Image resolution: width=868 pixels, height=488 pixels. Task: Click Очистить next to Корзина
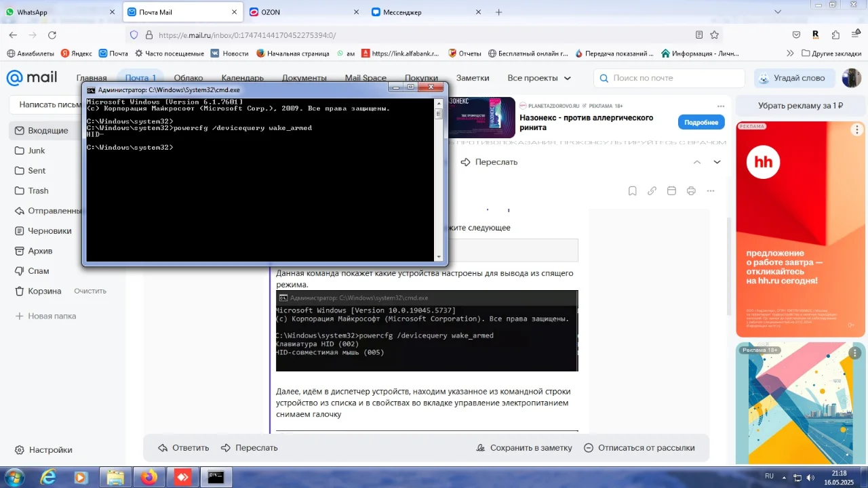[x=90, y=291]
